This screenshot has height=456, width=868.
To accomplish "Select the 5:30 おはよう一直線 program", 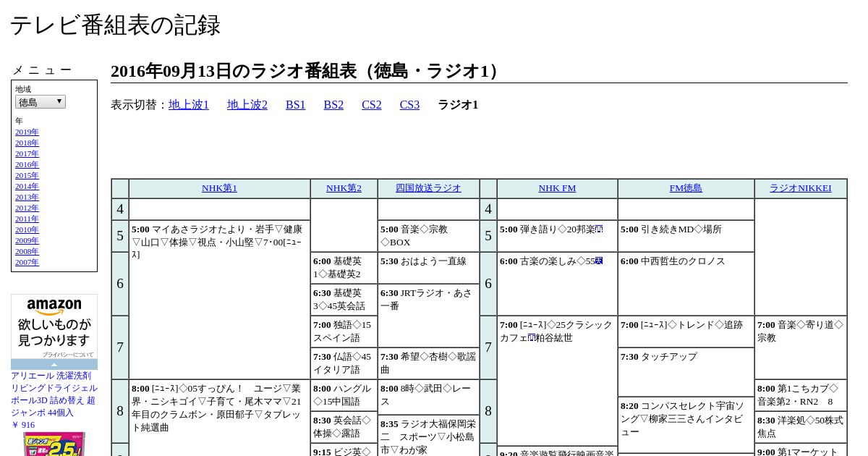I will (428, 268).
